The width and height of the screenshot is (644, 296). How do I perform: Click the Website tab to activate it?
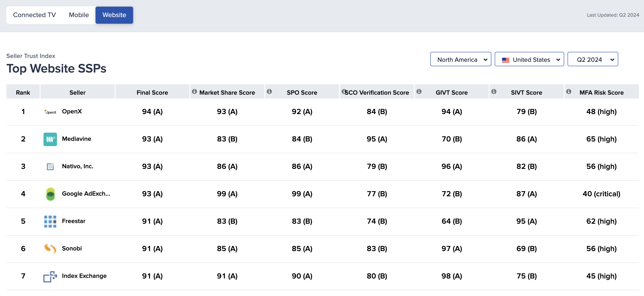tap(114, 14)
